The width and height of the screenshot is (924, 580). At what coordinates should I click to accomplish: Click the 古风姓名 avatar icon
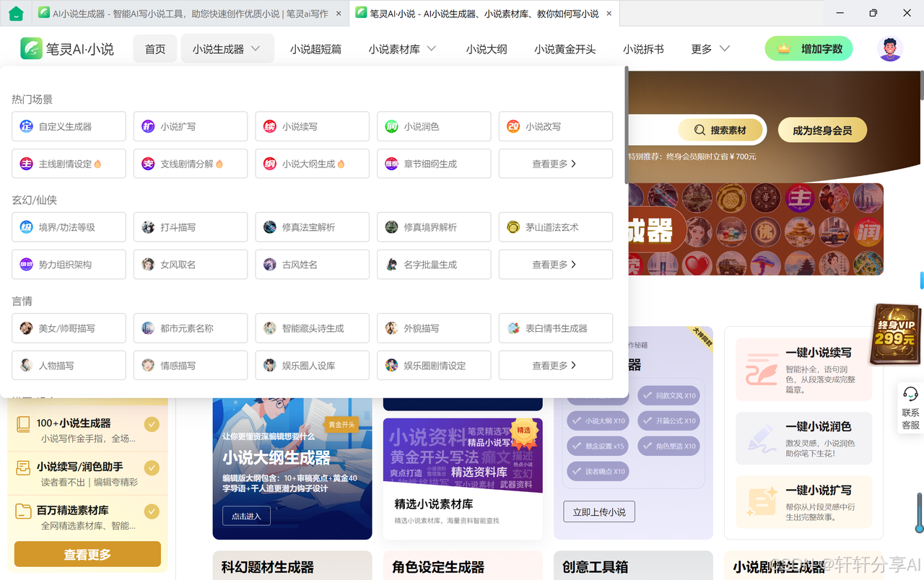[270, 265]
